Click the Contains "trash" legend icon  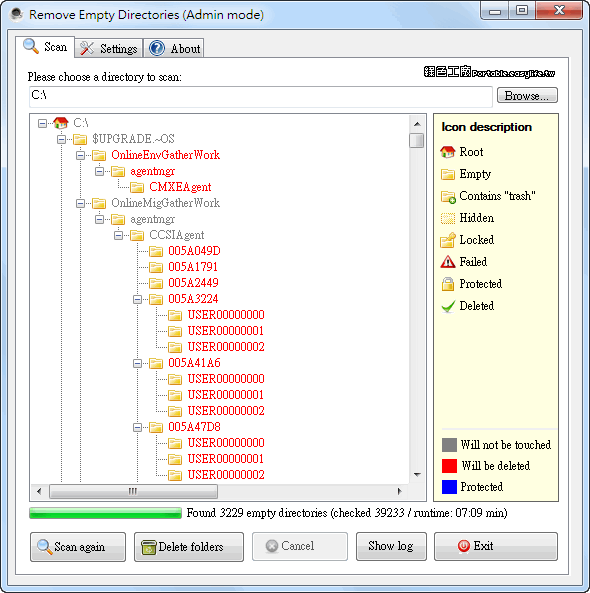448,196
